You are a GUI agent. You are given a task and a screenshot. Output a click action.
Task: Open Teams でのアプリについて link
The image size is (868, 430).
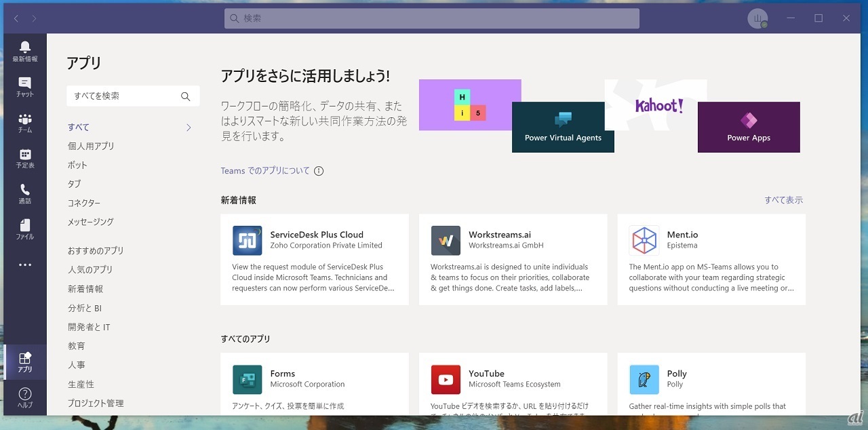click(265, 171)
